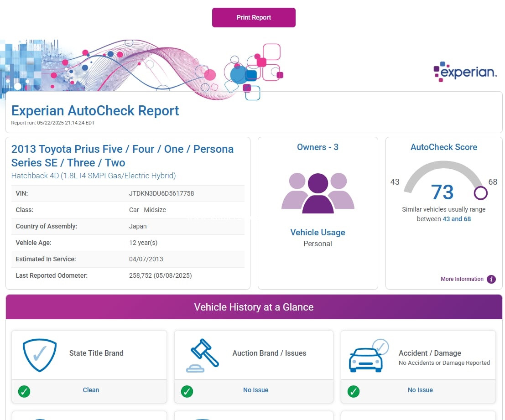Click the AutoCheck Score heading
The image size is (505, 420).
(x=444, y=147)
